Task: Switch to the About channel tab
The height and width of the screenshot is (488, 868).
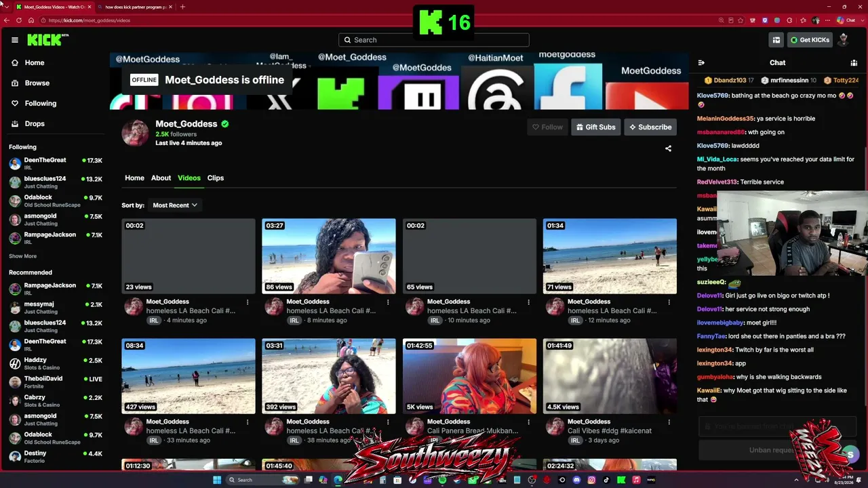Action: pyautogui.click(x=161, y=178)
